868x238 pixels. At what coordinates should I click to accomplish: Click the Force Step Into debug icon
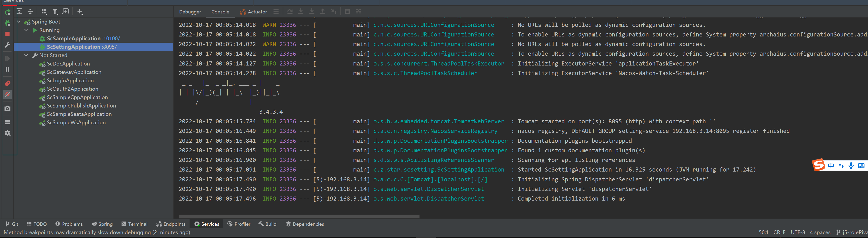(x=312, y=12)
